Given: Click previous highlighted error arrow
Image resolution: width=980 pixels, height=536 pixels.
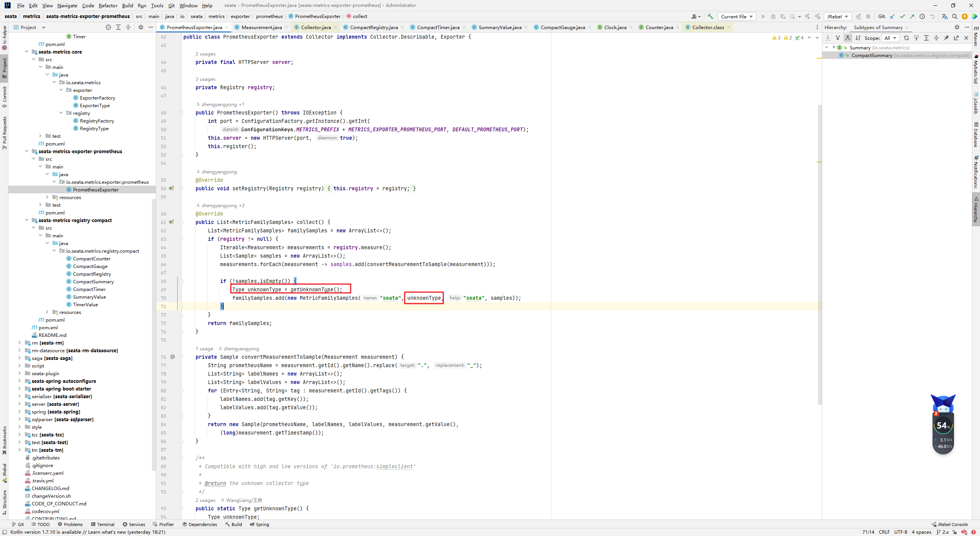Looking at the screenshot, I should point(809,38).
